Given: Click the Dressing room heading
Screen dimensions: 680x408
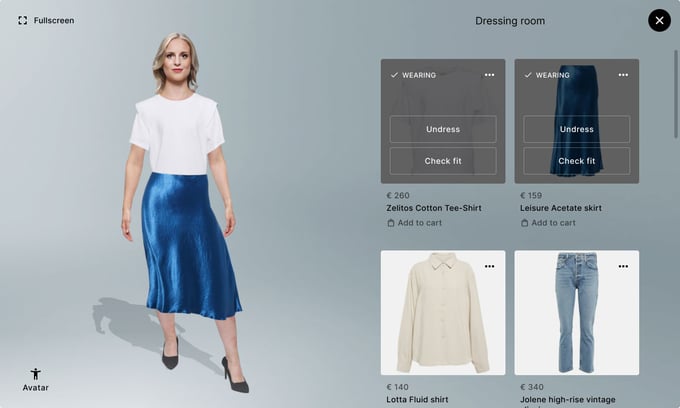Looking at the screenshot, I should tap(510, 21).
